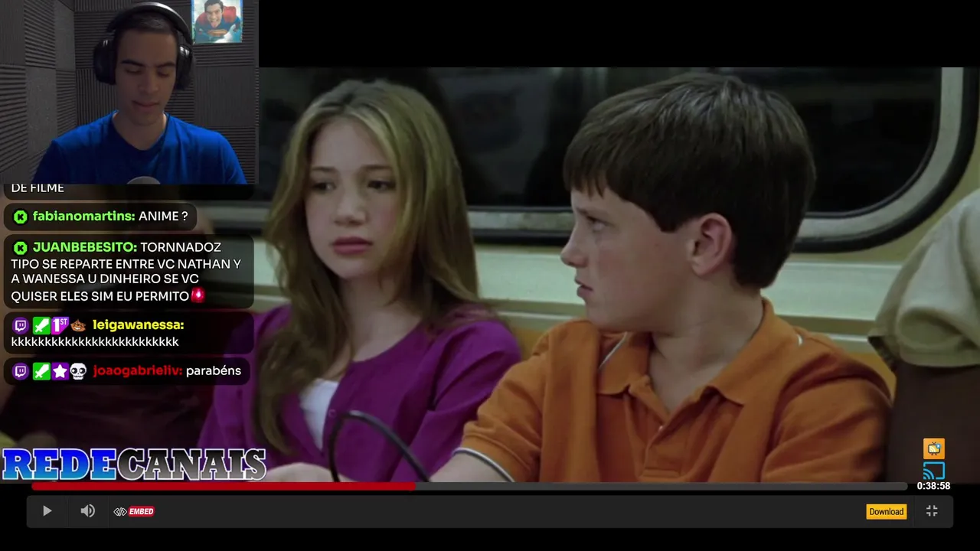
Task: Click green sword badge beside joaogabrieliv
Action: click(41, 371)
